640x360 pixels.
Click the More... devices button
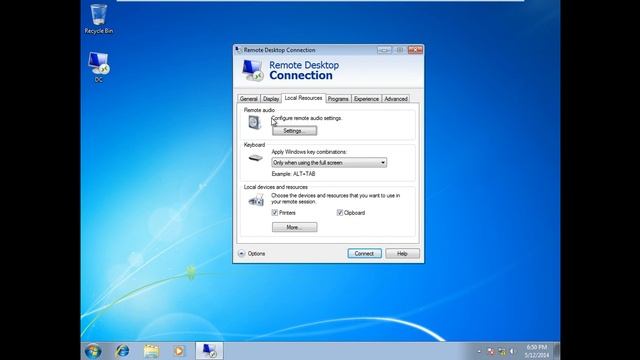point(294,227)
